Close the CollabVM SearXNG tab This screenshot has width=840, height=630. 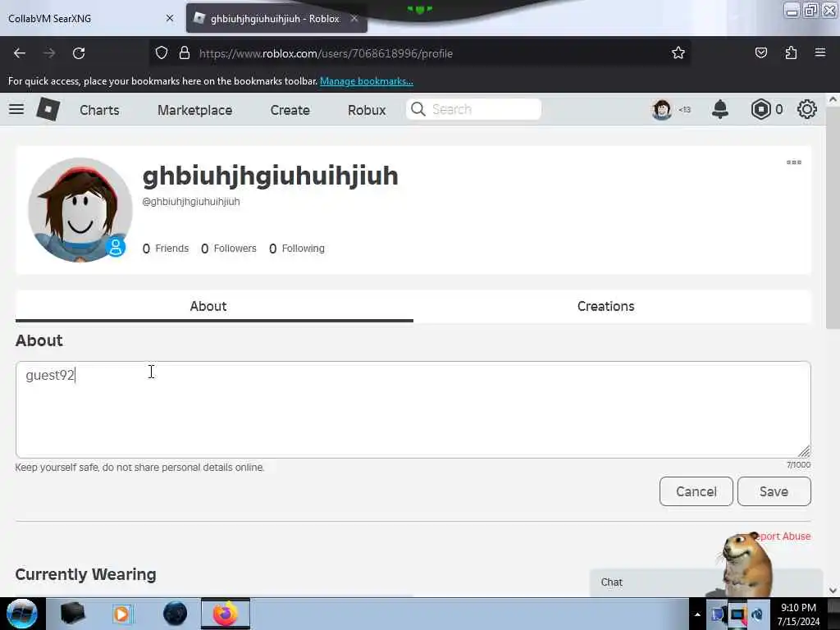point(170,18)
